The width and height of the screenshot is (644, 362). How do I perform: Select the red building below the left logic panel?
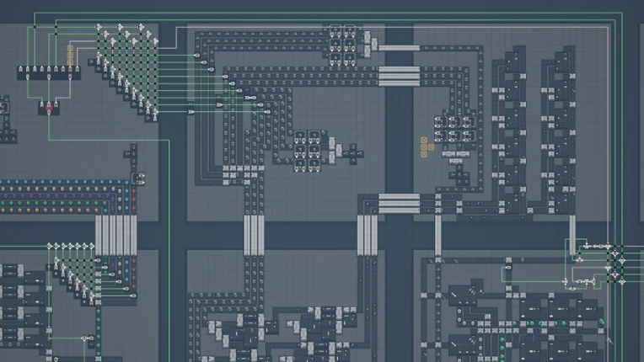49,108
